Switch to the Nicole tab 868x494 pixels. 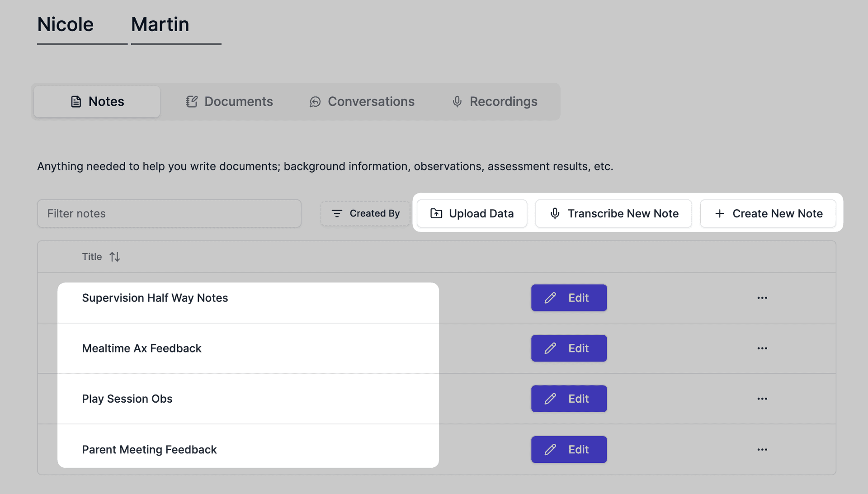[x=65, y=24]
